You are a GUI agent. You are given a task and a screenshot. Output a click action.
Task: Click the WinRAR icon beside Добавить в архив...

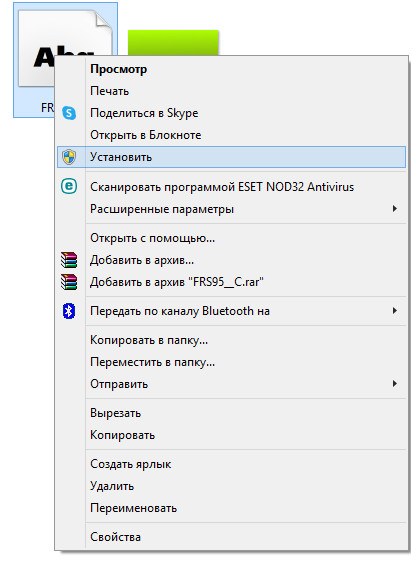coord(69,260)
